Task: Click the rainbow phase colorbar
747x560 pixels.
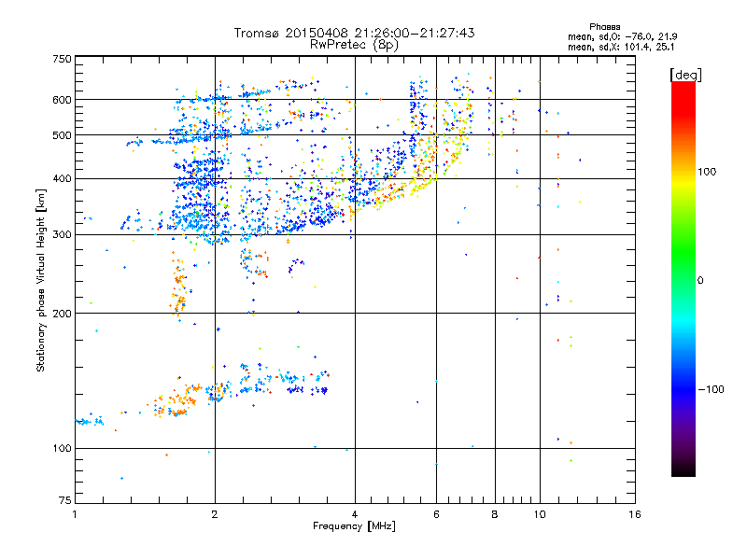Action: pos(684,279)
